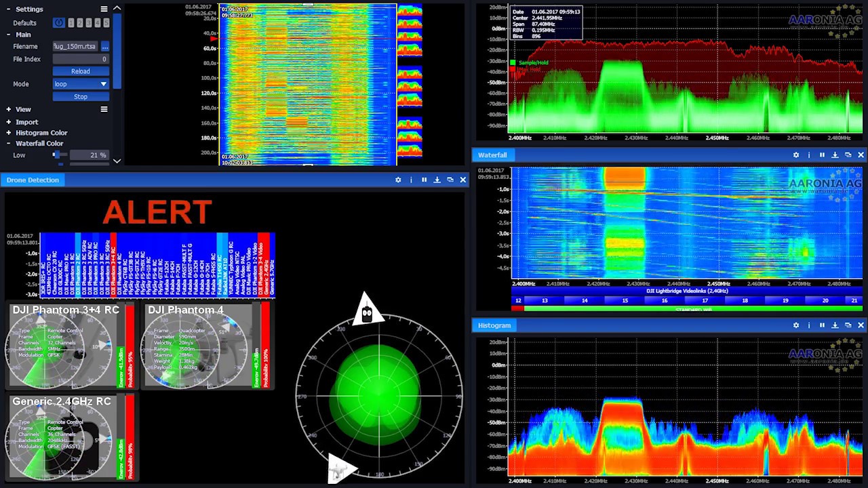Detach the Waterfall panel window
Image resolution: width=868 pixels, height=488 pixels.
(x=848, y=155)
